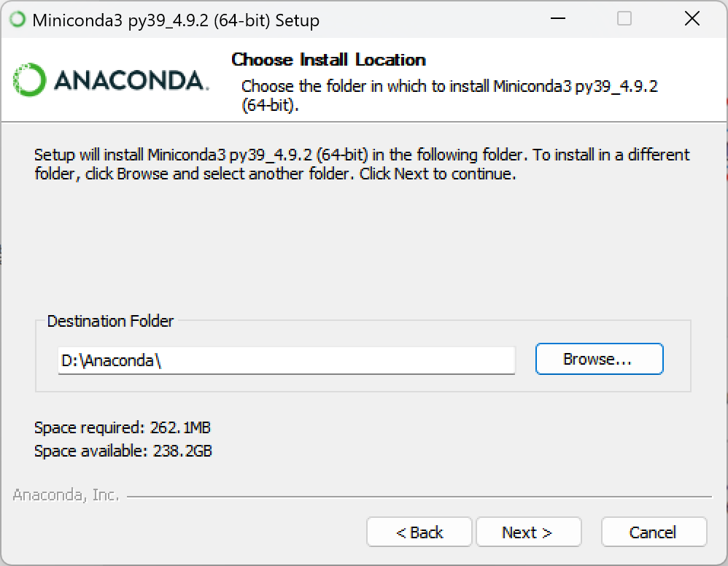
Task: Cancel the Miniconda3 installation
Action: 653,532
